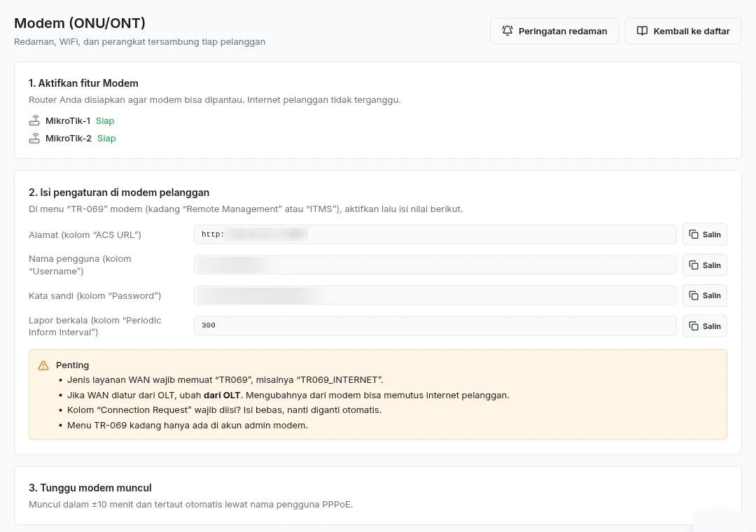Click the copy icon in the Username row

[694, 265]
